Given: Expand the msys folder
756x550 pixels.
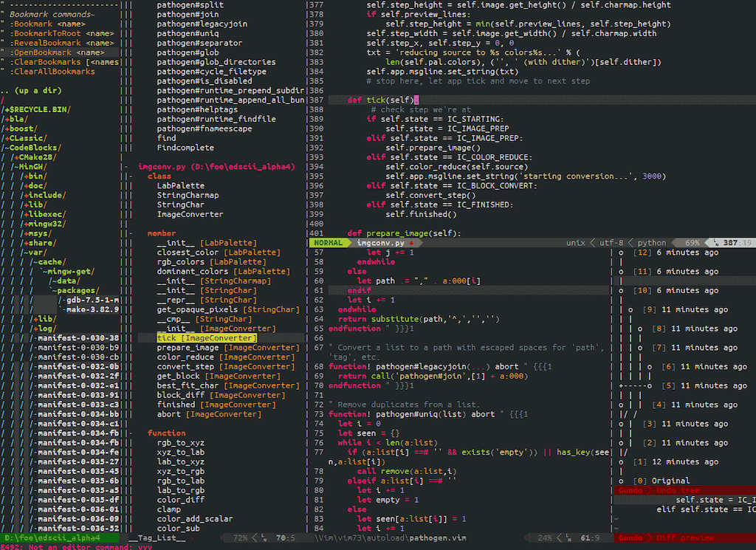Looking at the screenshot, I should tap(40, 233).
